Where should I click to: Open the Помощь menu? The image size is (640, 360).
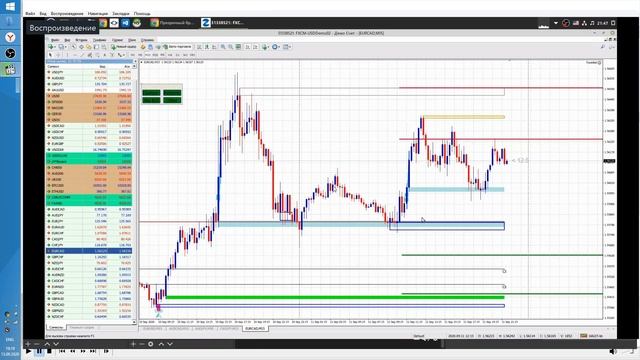point(142,13)
